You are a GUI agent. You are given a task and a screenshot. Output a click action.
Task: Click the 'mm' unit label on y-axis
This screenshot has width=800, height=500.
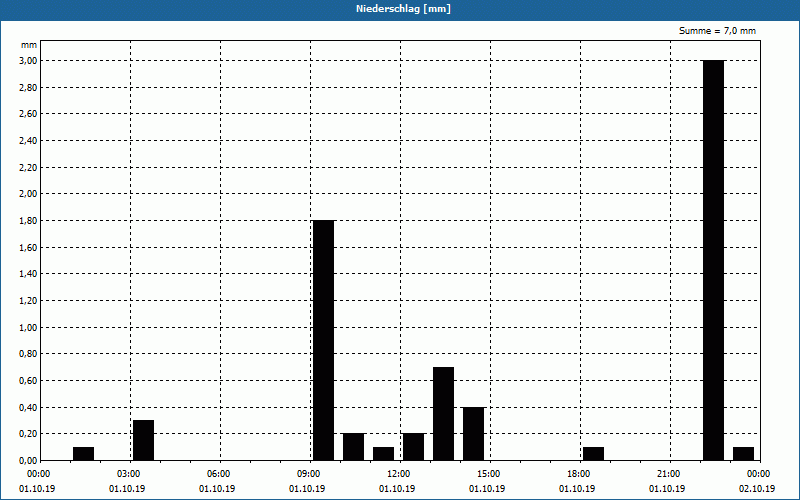pyautogui.click(x=29, y=45)
